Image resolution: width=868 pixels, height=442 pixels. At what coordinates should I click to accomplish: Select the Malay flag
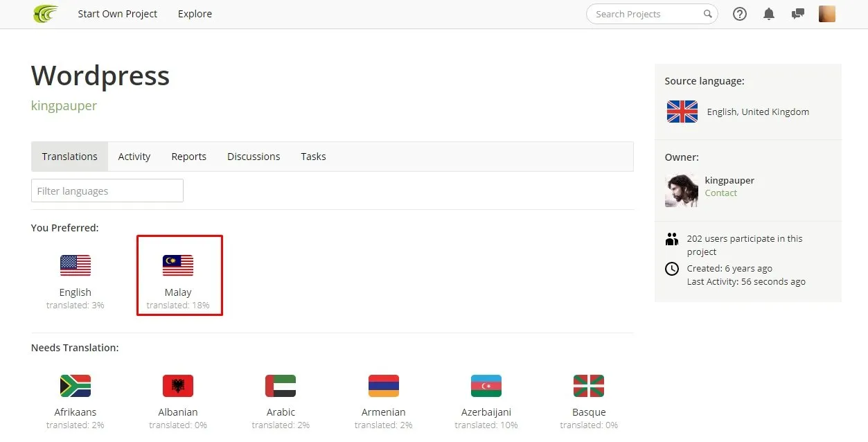coord(178,265)
